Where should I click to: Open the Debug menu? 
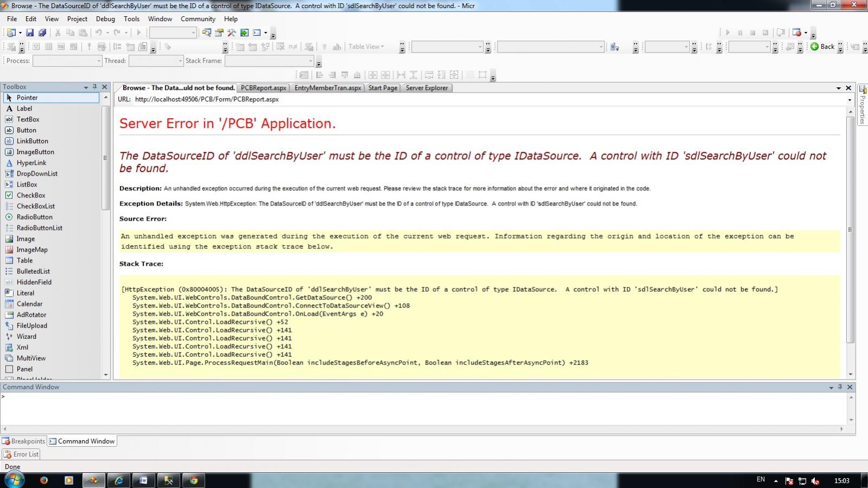[x=105, y=19]
